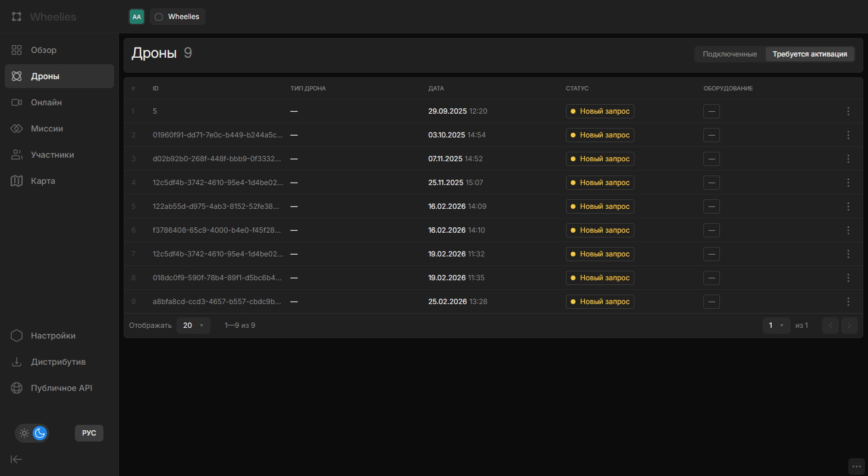868x476 pixels.
Task: Select dark theme moon toggle
Action: (40, 433)
